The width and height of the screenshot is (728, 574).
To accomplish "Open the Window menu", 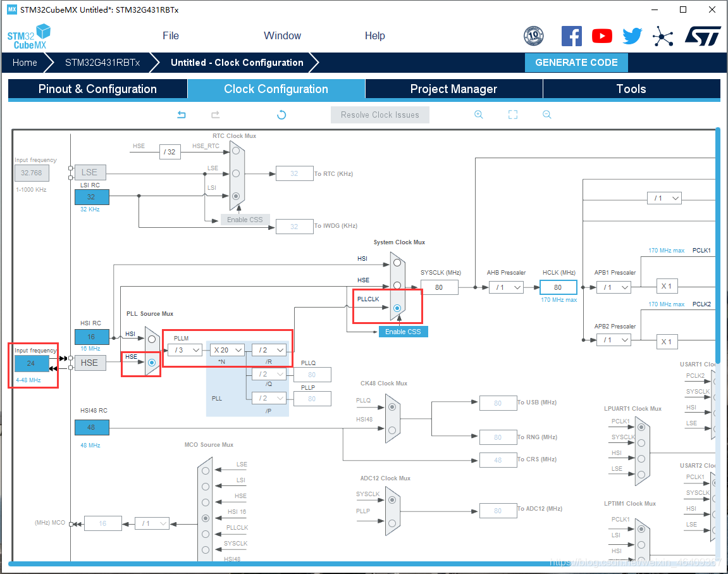I will coord(282,36).
